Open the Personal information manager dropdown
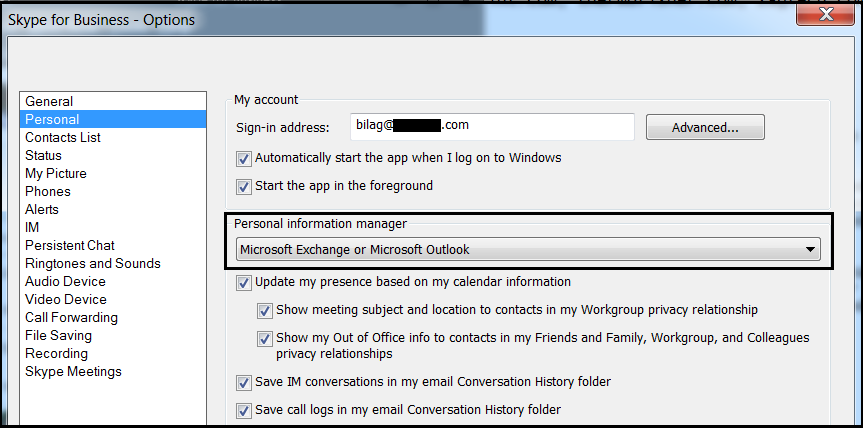This screenshot has height=428, width=863. pos(528,250)
